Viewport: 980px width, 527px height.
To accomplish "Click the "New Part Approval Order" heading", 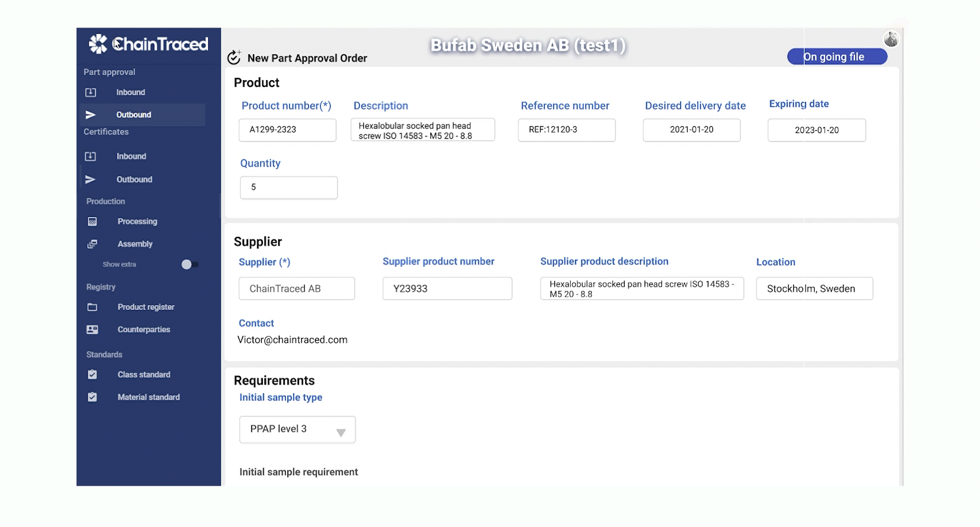I will (x=307, y=58).
